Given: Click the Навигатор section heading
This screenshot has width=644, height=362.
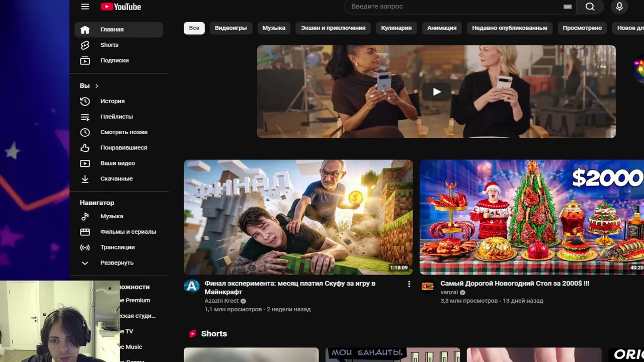Looking at the screenshot, I should [x=97, y=203].
